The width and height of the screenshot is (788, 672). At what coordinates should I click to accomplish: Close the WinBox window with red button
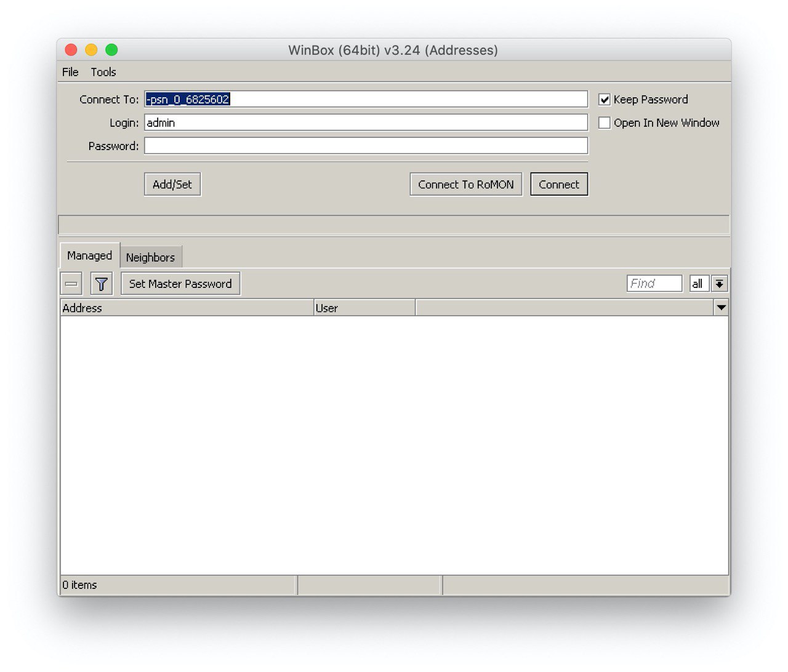[71, 50]
